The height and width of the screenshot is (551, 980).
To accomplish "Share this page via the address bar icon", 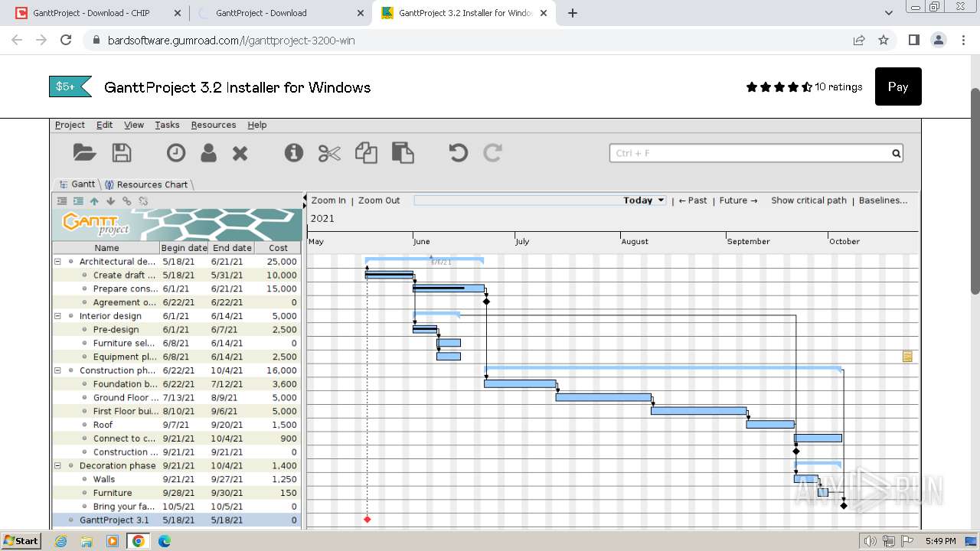I will (859, 41).
